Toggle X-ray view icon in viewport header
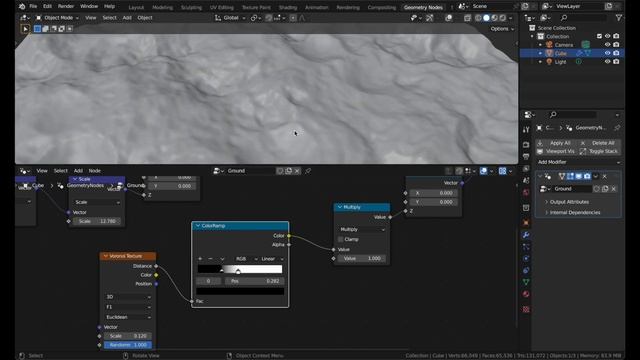This screenshot has width=640, height=360. point(467,18)
